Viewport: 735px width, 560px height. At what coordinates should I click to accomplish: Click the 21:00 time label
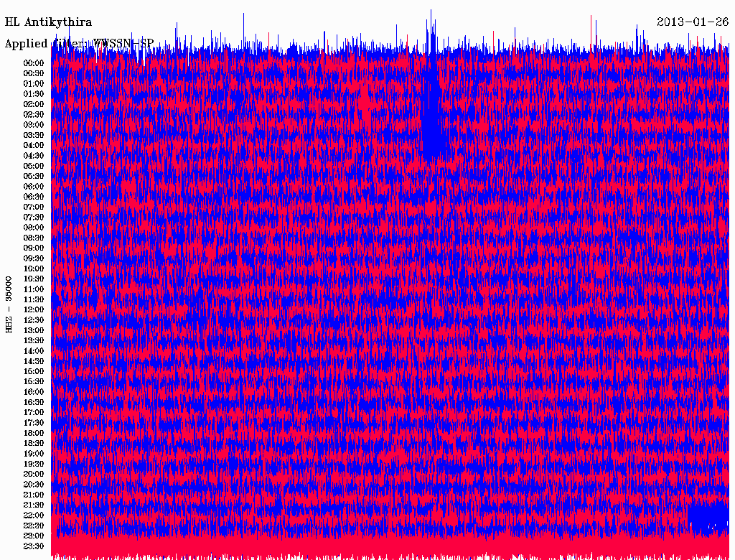click(34, 495)
